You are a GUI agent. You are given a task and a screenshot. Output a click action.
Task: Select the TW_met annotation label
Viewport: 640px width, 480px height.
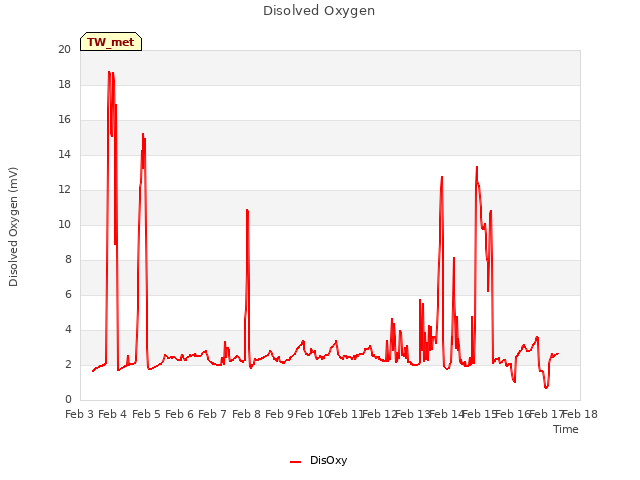click(111, 42)
